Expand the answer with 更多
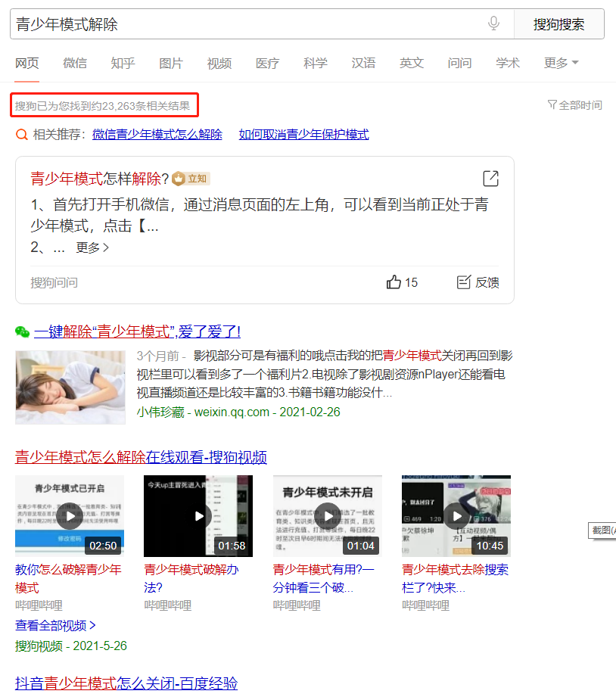The width and height of the screenshot is (616, 697). click(x=92, y=247)
